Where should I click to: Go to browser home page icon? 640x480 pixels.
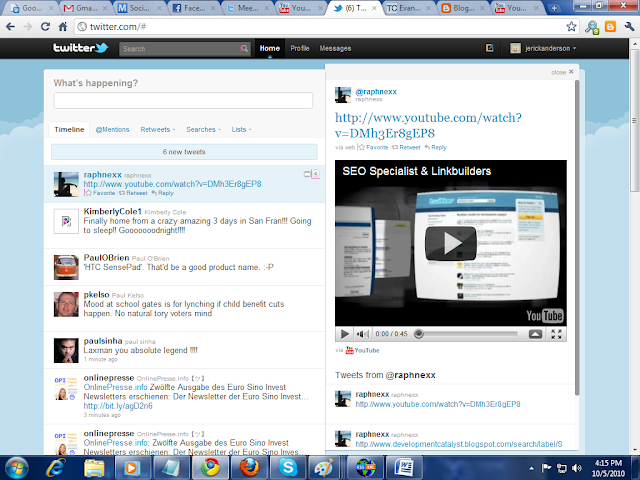point(62,27)
